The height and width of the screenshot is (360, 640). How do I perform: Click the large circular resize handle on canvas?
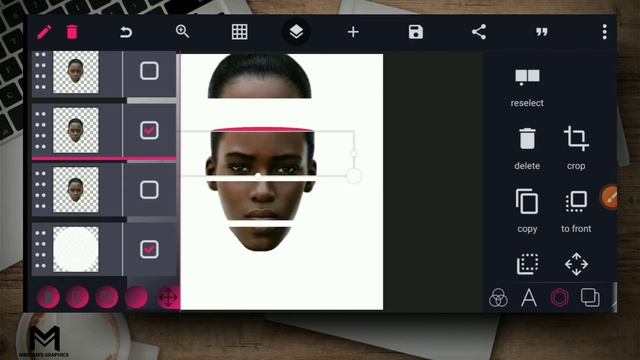click(354, 176)
